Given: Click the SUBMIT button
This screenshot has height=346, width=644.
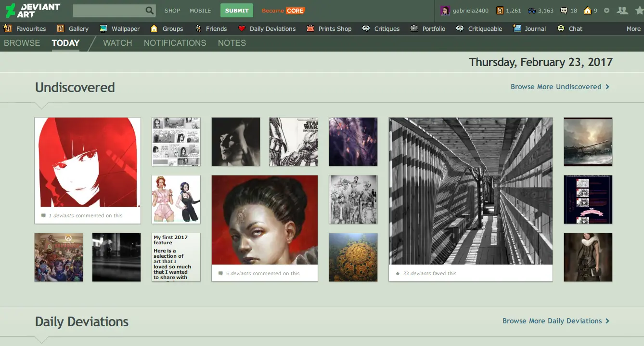Looking at the screenshot, I should click(236, 10).
